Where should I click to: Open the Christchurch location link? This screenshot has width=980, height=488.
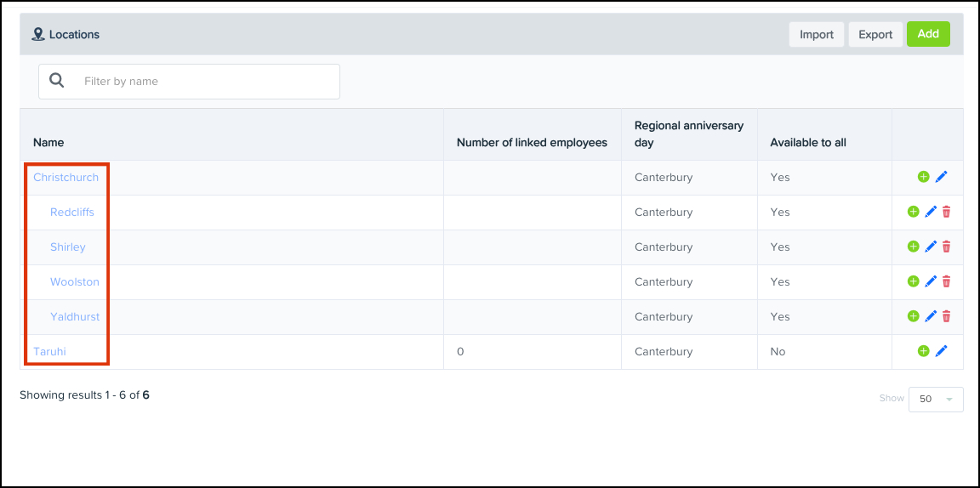click(x=66, y=177)
